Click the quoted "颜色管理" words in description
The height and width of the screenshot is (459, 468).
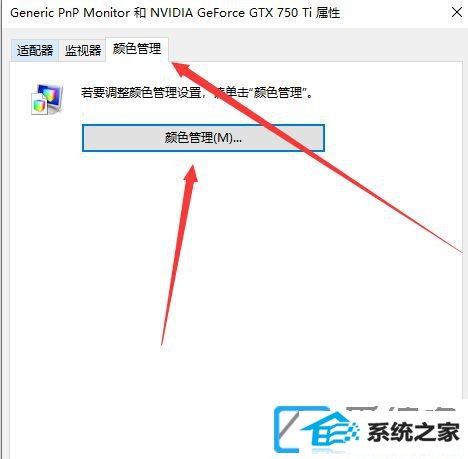pos(278,92)
